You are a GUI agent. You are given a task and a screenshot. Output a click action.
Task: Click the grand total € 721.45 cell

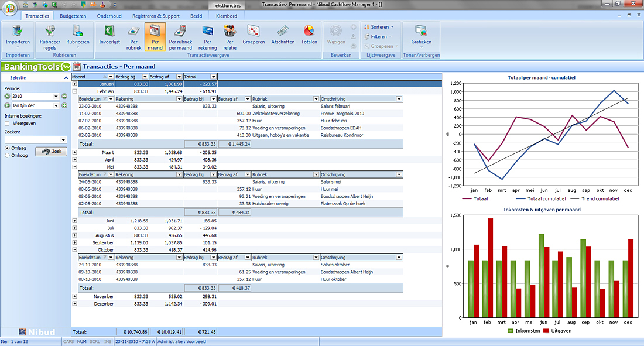pos(201,332)
